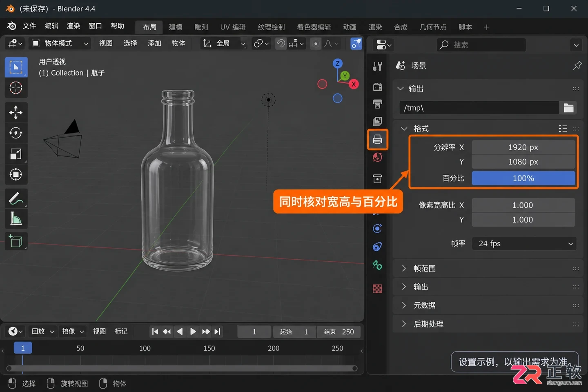588x392 pixels.
Task: Open the 文件 (File) menu
Action: click(x=29, y=26)
